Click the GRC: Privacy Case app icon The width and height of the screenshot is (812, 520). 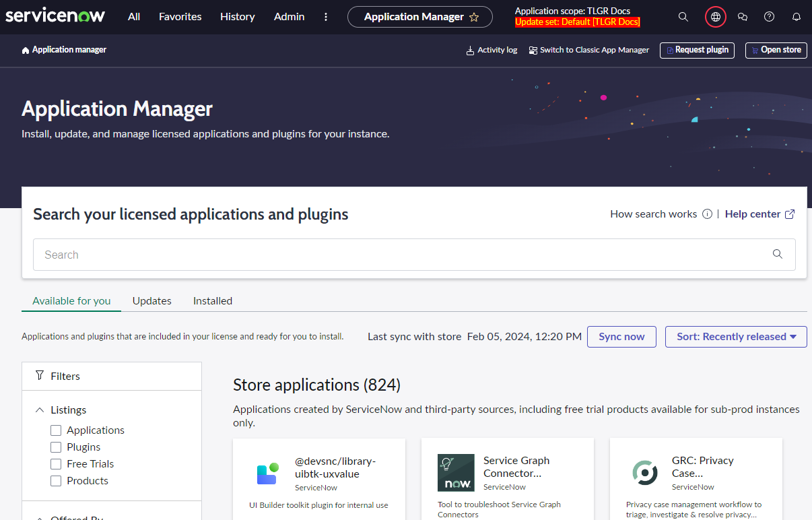[645, 473]
